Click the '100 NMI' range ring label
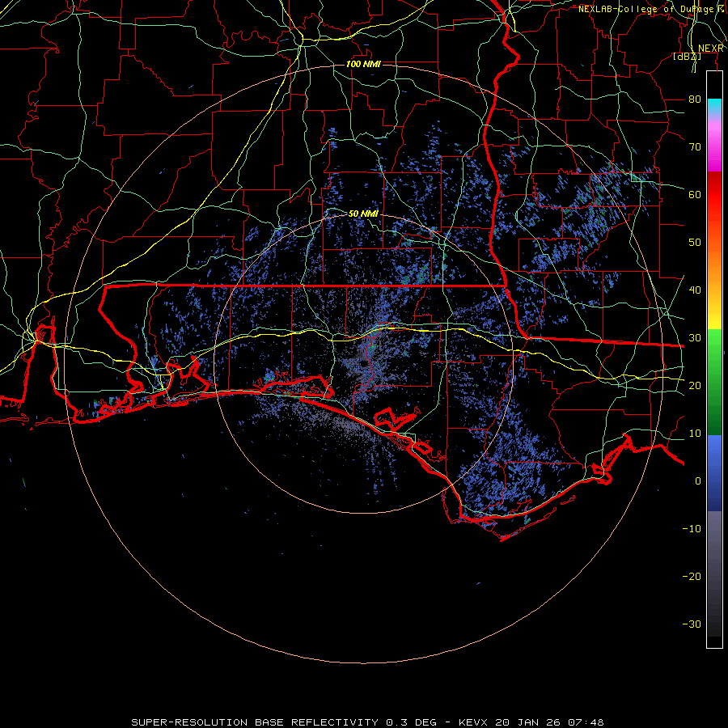728x728 pixels. [x=363, y=64]
